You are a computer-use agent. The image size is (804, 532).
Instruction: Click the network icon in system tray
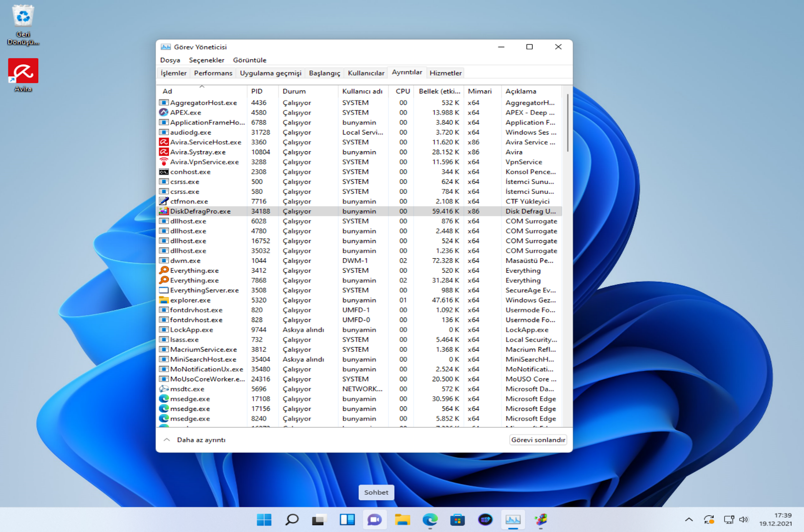729,520
